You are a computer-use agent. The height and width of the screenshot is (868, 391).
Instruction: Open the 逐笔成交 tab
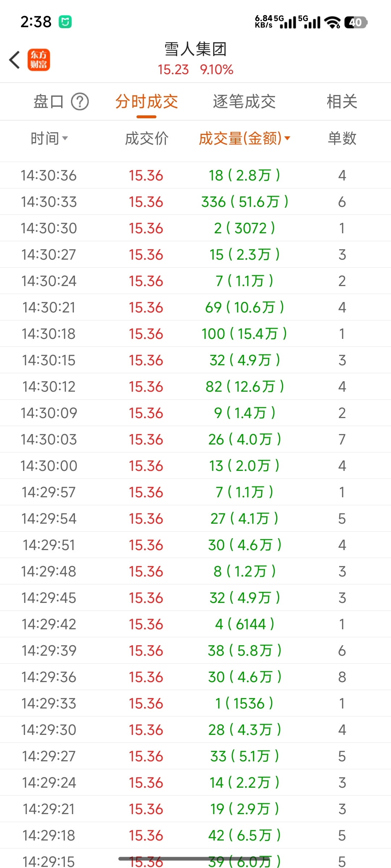(244, 102)
